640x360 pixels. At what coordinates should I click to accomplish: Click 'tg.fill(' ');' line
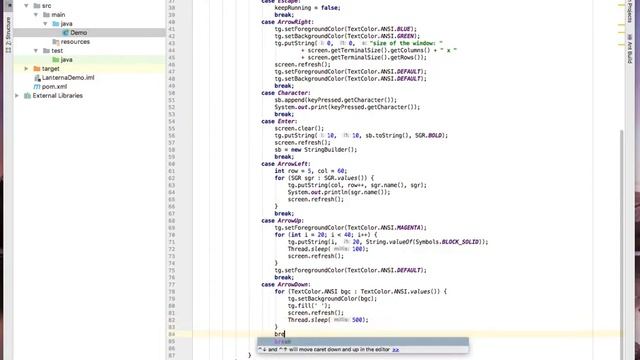point(309,306)
